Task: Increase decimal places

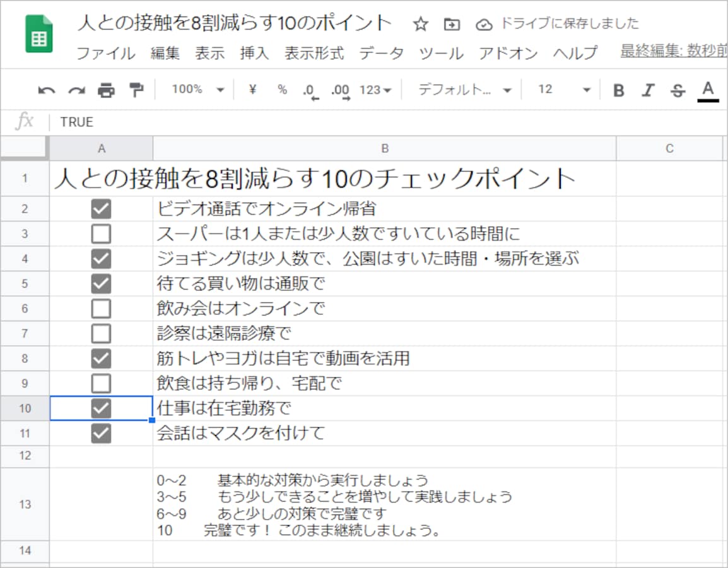Action: 340,91
